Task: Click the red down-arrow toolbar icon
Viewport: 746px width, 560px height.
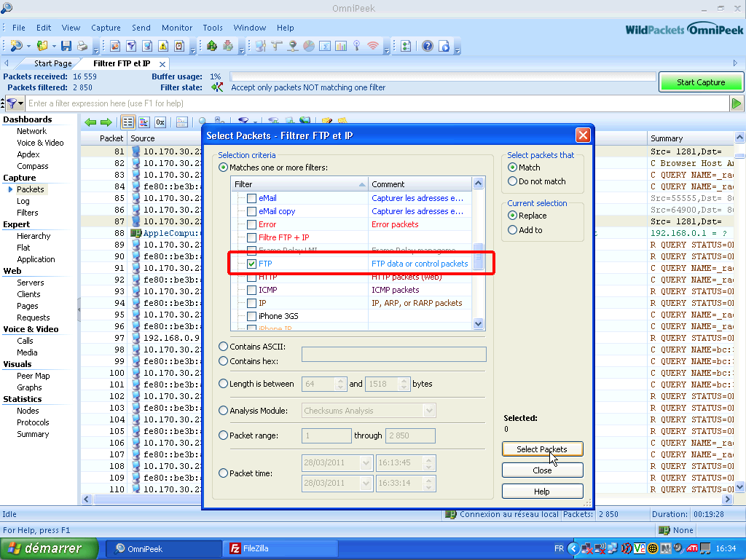Action: click(228, 46)
